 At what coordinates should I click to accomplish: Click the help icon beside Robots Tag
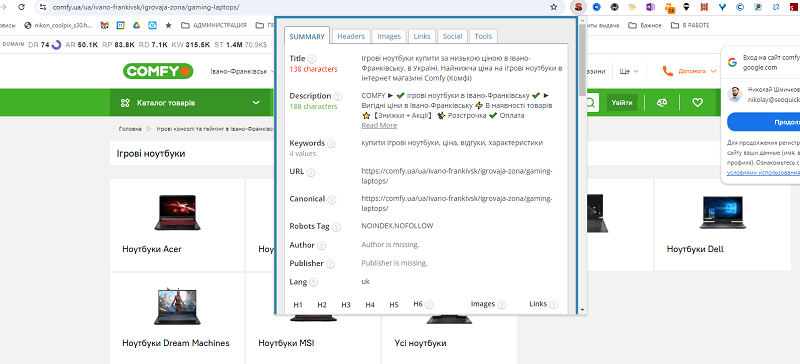point(337,227)
